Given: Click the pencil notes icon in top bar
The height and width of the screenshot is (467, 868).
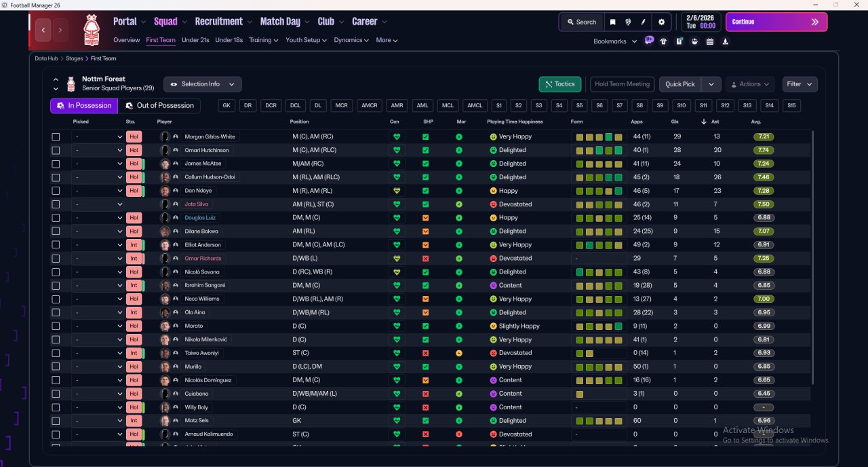Looking at the screenshot, I should tap(643, 22).
